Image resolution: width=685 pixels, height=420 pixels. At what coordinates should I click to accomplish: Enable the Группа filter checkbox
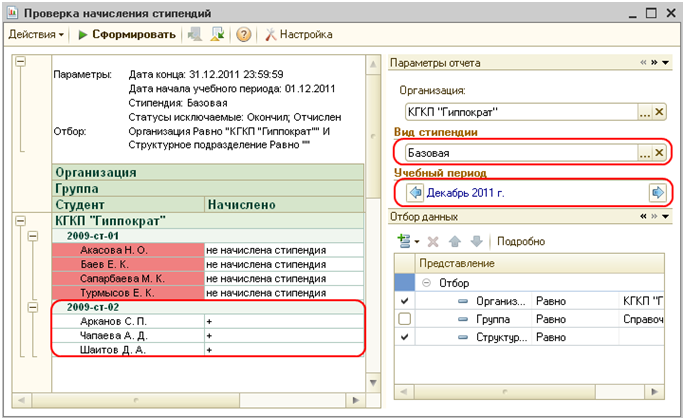tap(404, 318)
